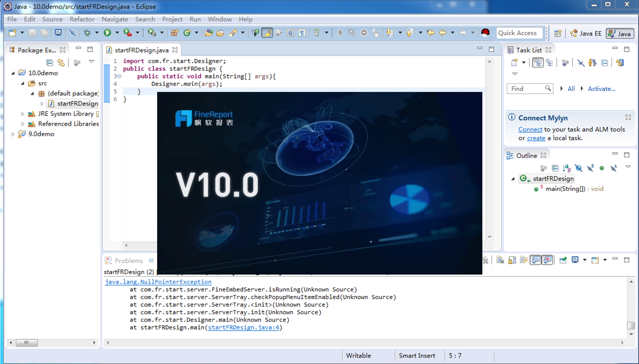Viewport: 639px width, 364px height.
Task: Expand JRE System Library tree node
Action: (x=22, y=114)
